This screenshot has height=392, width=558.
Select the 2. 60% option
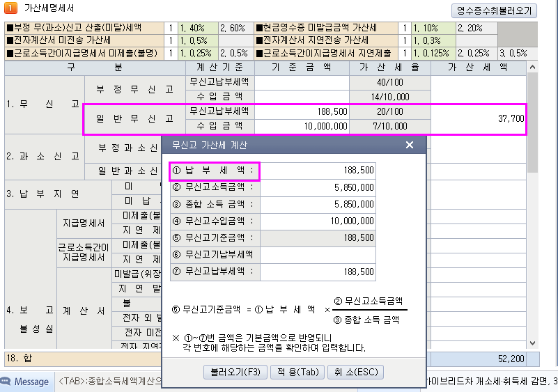236,28
